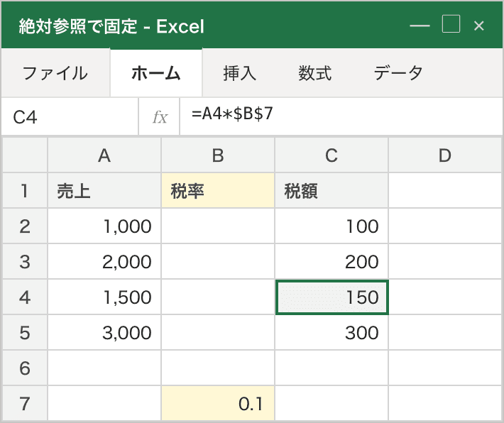Select the cell containing 1,500
Image resolution: width=504 pixels, height=423 pixels.
[104, 297]
